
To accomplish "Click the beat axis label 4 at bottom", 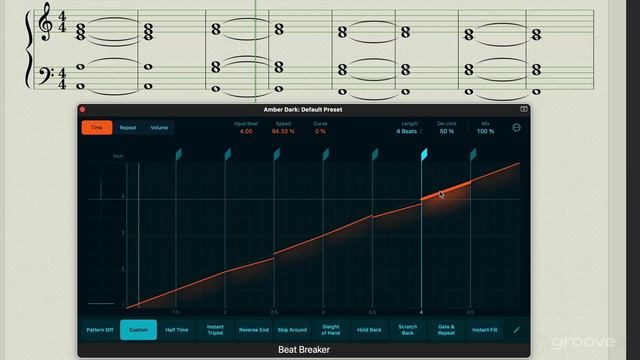I will 421,312.
